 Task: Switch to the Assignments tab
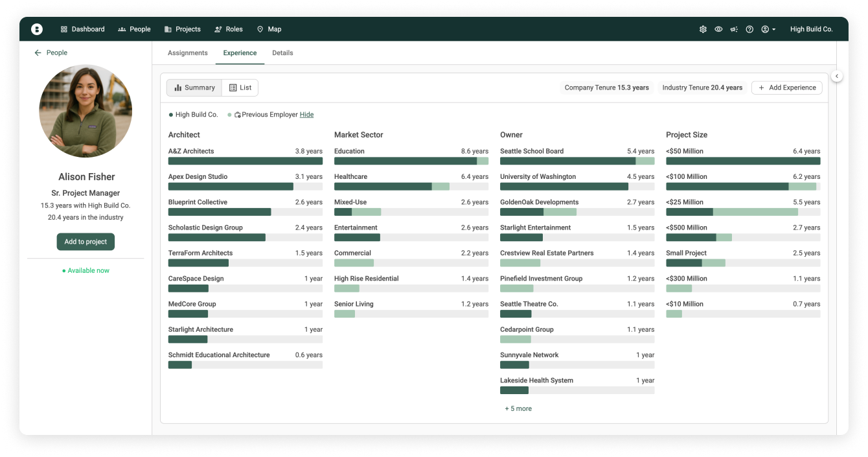tap(188, 53)
